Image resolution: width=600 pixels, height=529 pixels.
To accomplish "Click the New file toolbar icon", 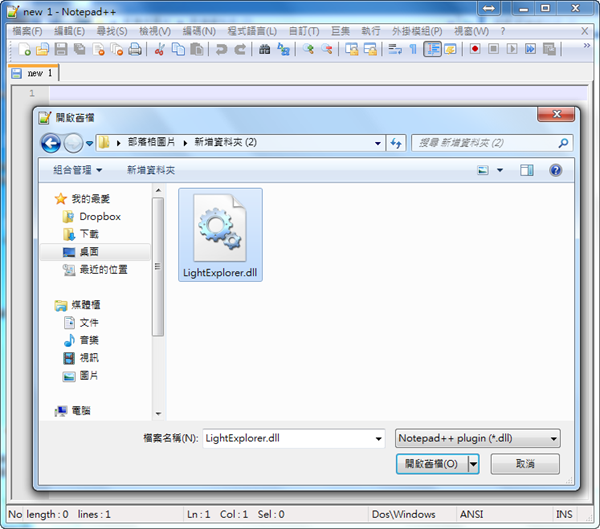I will pyautogui.click(x=24, y=49).
